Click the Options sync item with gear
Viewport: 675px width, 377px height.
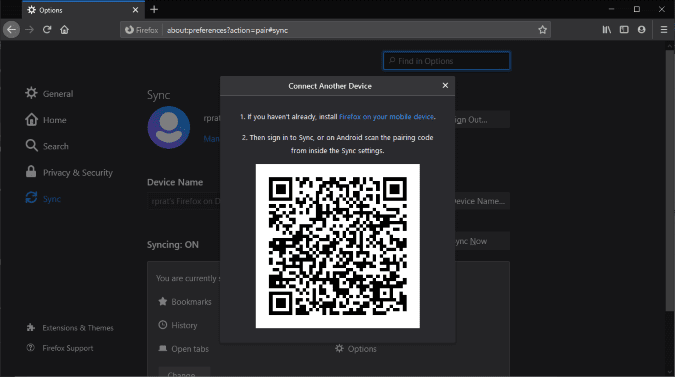coord(356,349)
